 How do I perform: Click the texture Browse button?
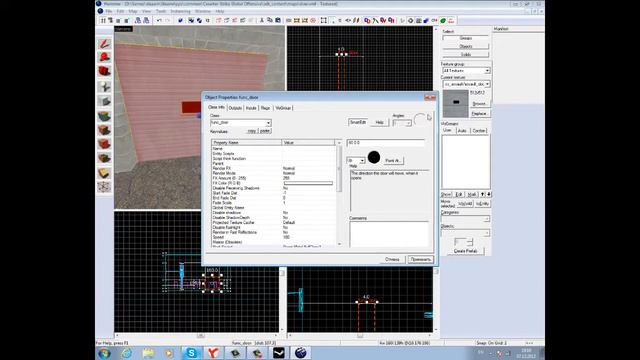479,104
